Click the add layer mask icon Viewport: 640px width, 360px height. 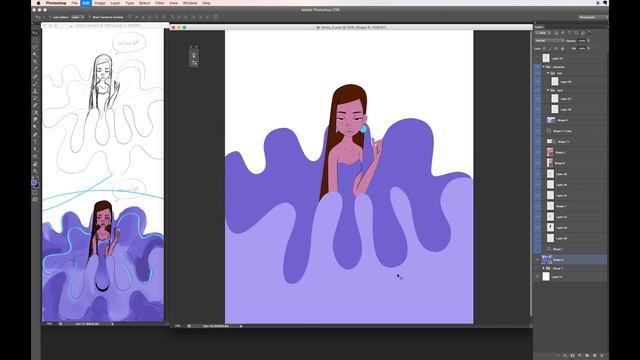(572, 356)
